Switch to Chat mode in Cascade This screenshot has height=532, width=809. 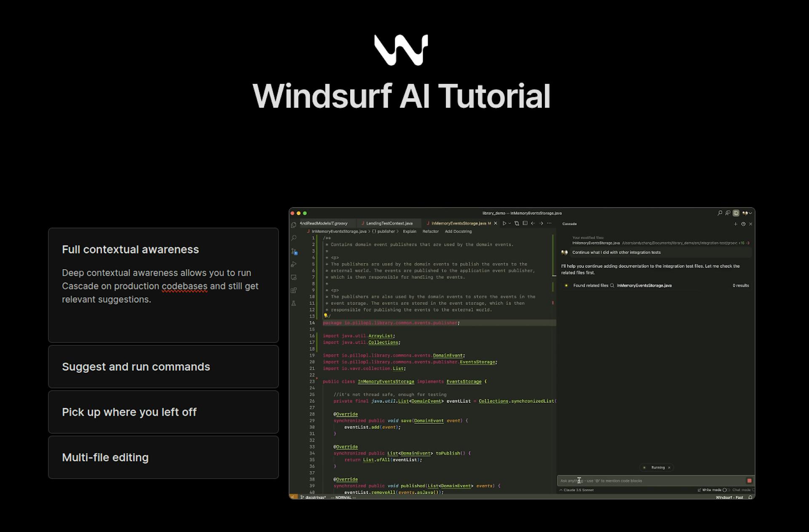(x=742, y=490)
